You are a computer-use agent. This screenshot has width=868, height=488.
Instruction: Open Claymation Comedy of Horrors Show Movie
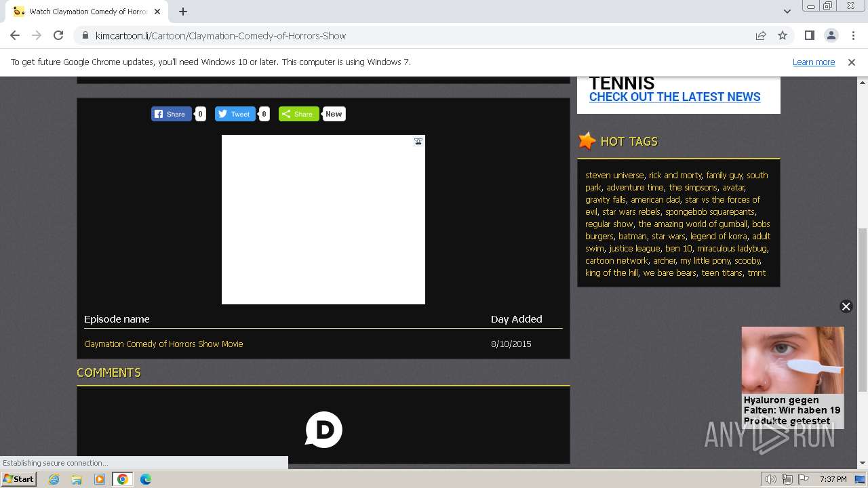(163, 344)
